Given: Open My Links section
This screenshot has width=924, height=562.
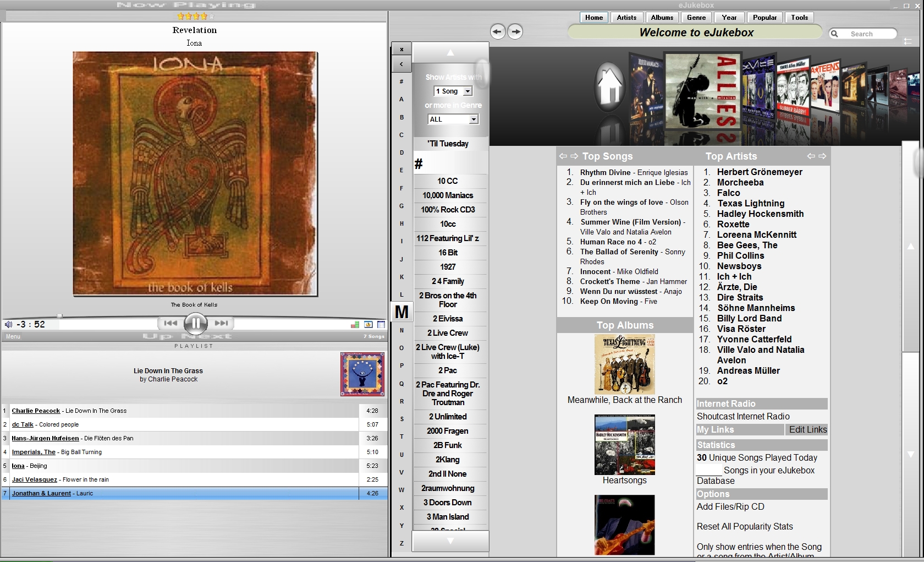Looking at the screenshot, I should tap(740, 429).
